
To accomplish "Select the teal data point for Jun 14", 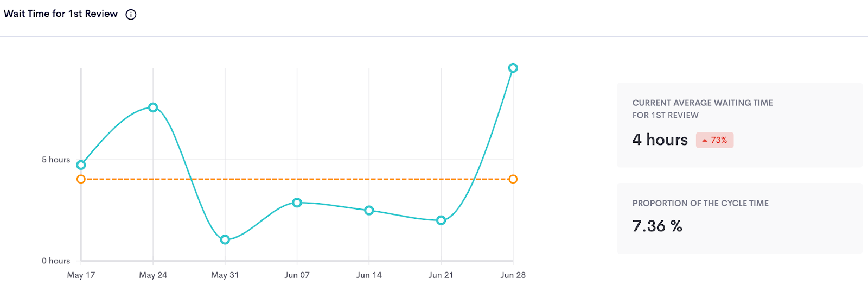I will [x=369, y=211].
